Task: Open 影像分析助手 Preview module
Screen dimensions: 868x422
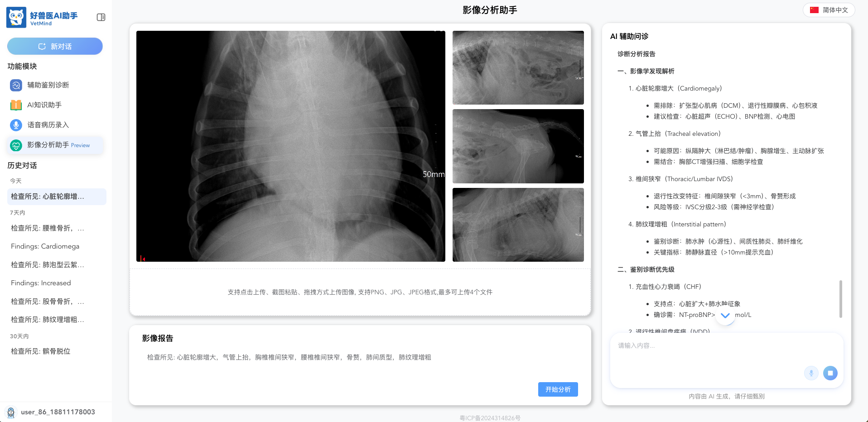Action: 56,145
